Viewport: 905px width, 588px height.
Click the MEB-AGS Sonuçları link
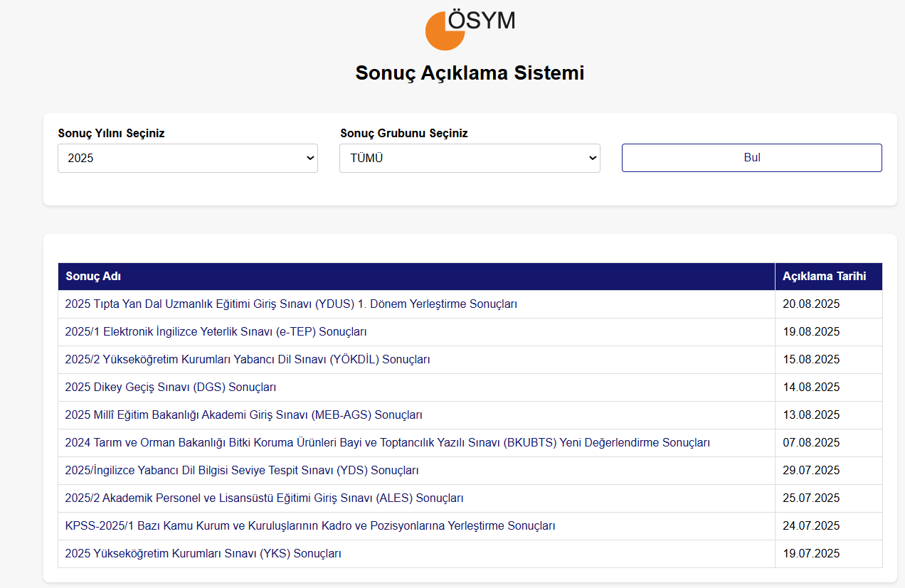pyautogui.click(x=244, y=415)
